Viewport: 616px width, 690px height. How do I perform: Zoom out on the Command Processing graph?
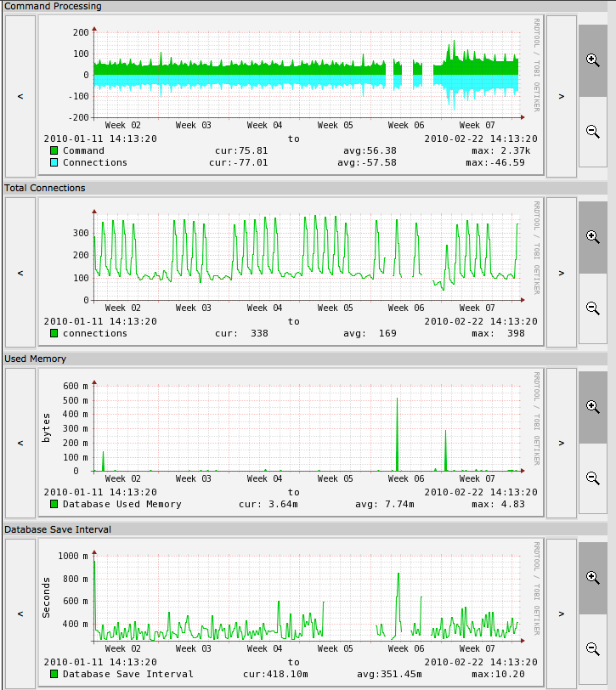tap(593, 132)
